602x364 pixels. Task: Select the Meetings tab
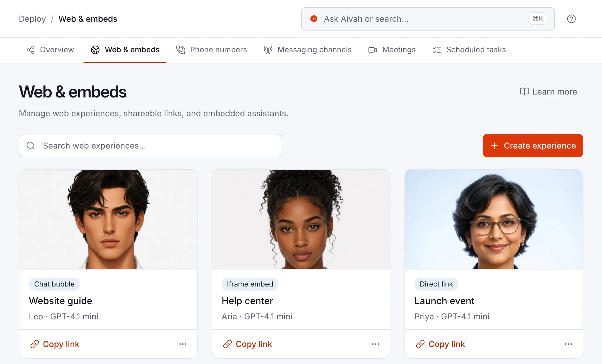(x=392, y=50)
